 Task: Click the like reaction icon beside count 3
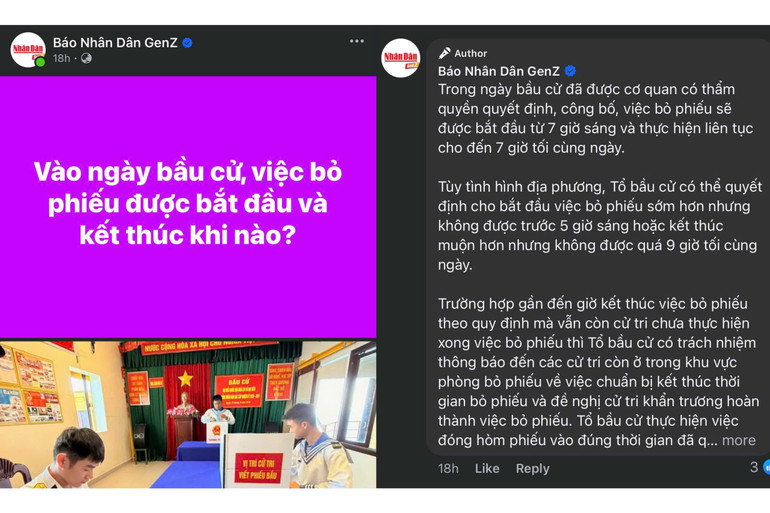(x=767, y=467)
